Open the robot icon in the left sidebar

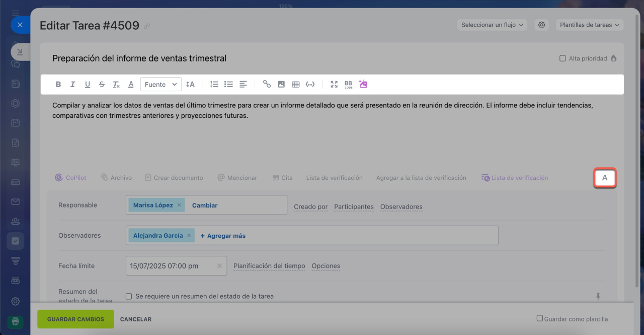point(15,280)
